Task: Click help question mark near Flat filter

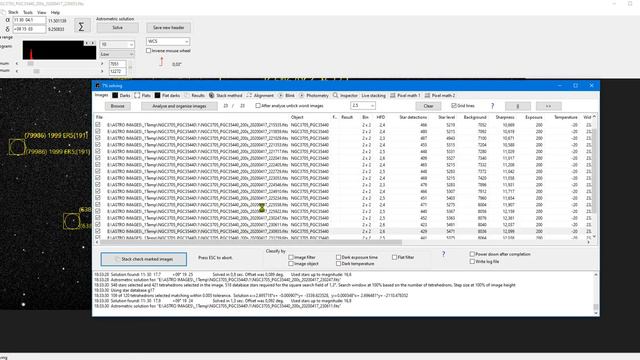Action: click(443, 254)
